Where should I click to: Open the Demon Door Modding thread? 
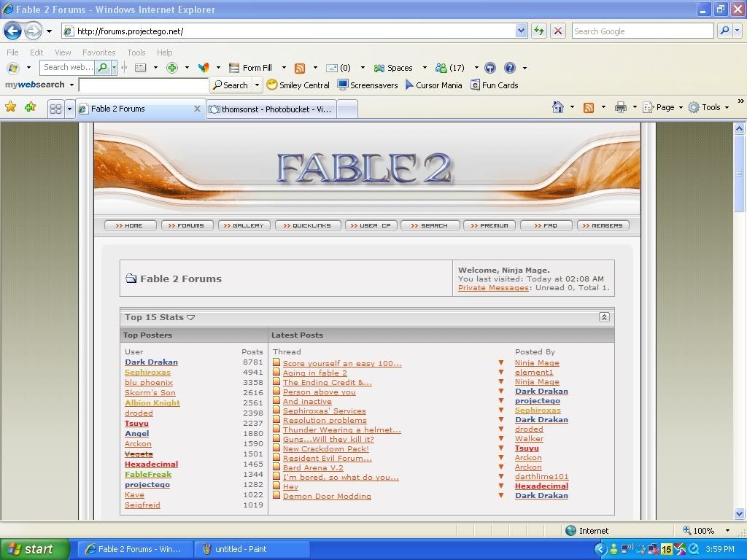point(327,496)
